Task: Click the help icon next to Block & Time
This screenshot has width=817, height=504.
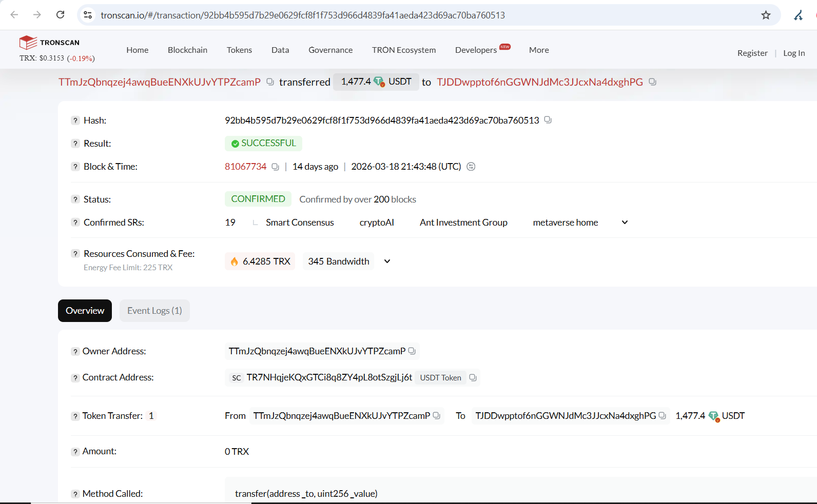Action: click(75, 167)
